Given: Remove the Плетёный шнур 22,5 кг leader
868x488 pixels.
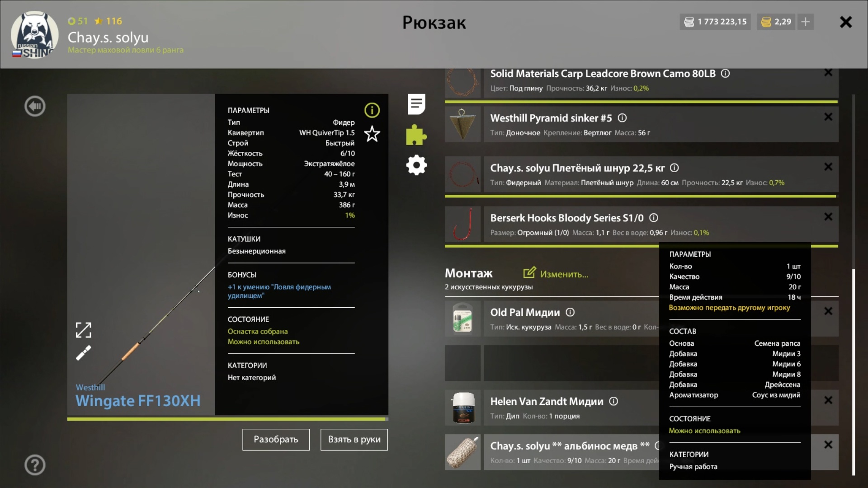Looking at the screenshot, I should coord(828,167).
